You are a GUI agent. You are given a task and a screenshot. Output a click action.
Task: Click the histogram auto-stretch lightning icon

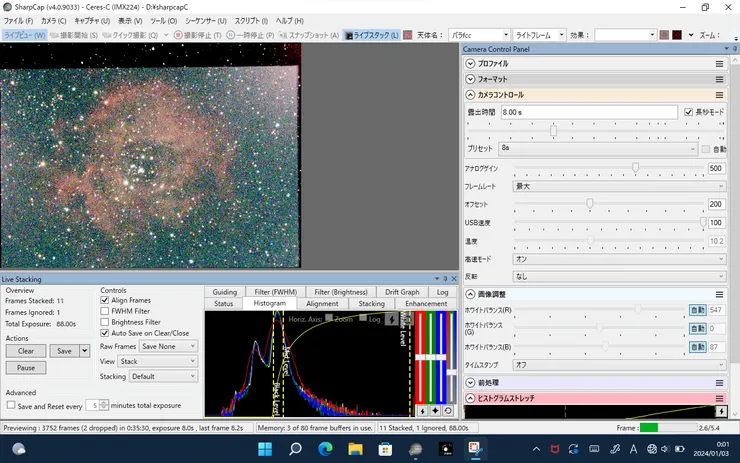422,411
